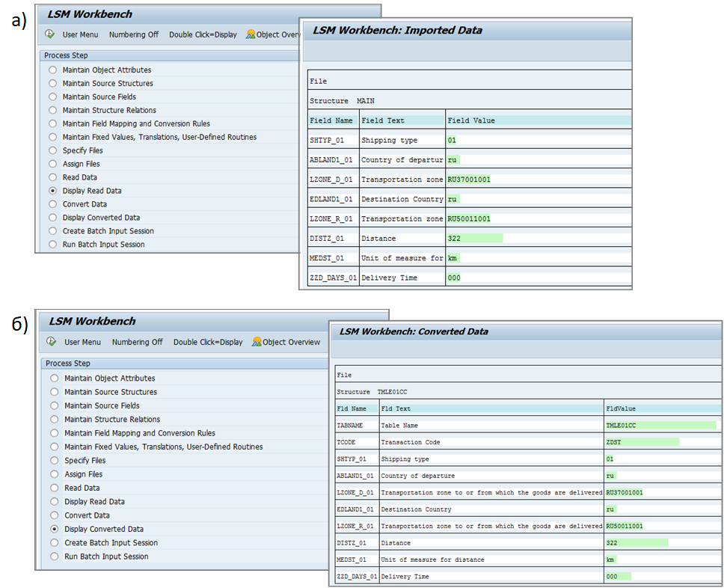
Task: Click the km unit value in Imported Data
Action: (x=452, y=258)
